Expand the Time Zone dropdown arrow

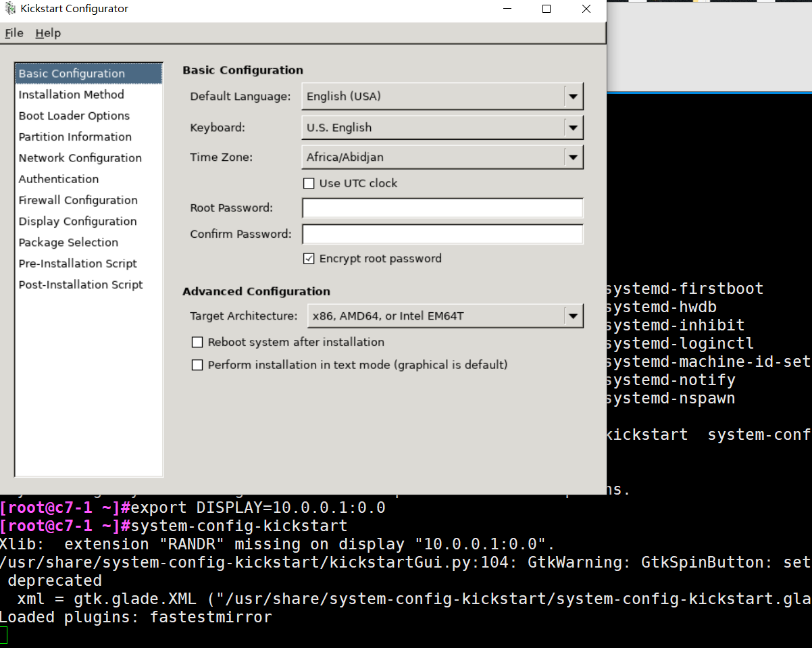[x=574, y=157]
